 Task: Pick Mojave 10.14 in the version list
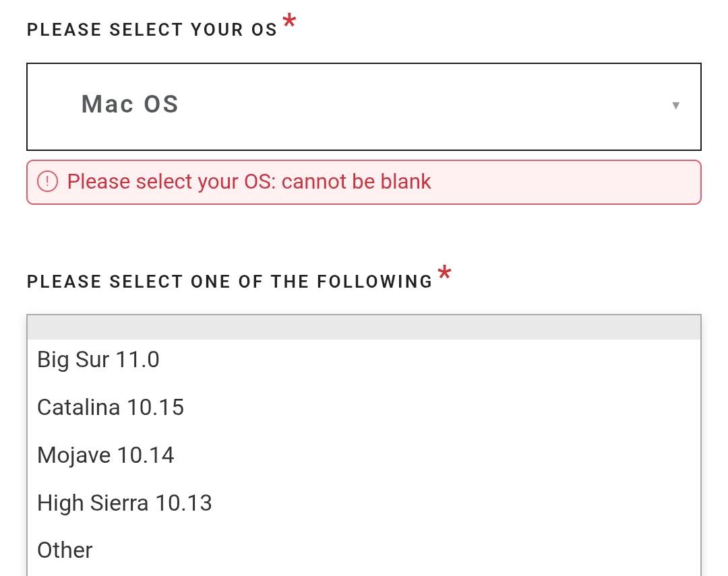click(x=106, y=455)
